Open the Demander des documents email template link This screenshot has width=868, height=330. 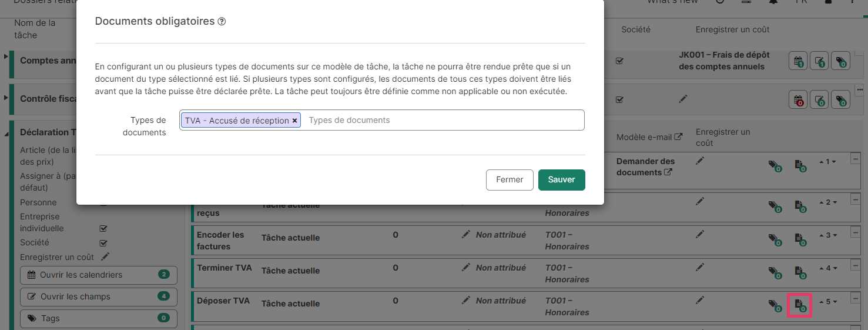click(x=645, y=167)
